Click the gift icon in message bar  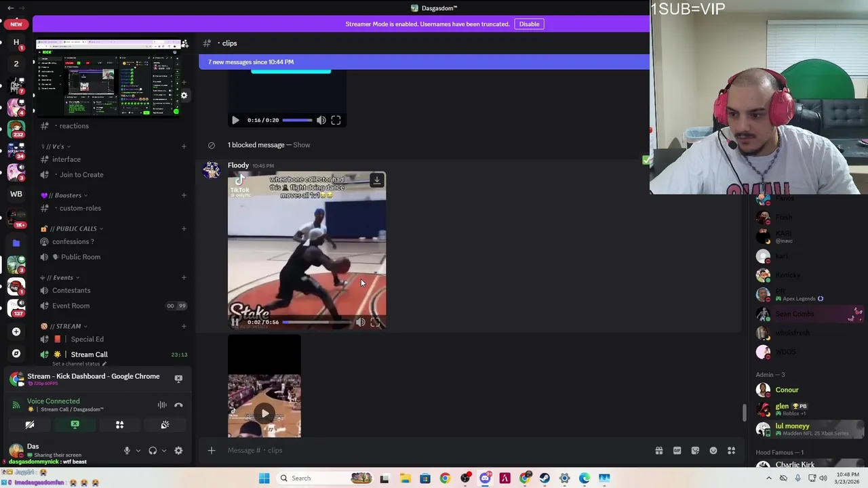658,451
